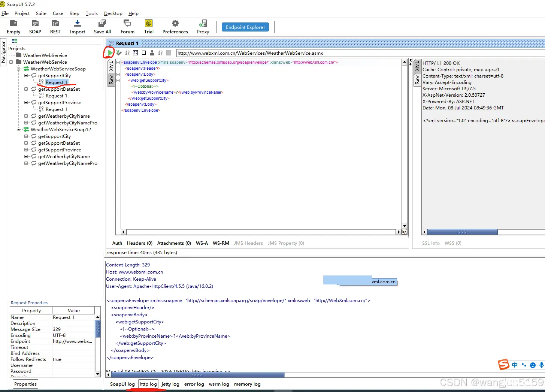Click the small icon right of request editor's horizontal scrollbar
Viewport: 545px width, 392px height.
pos(405,232)
